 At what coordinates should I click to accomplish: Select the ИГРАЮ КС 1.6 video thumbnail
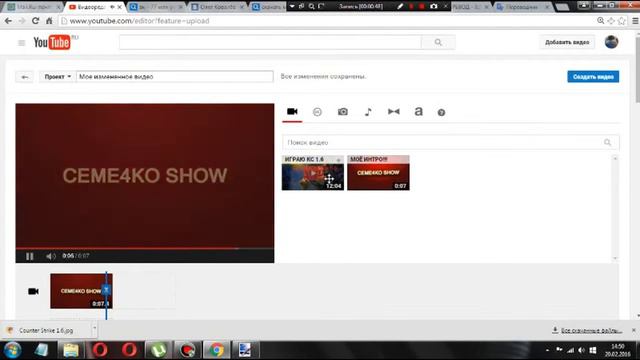pos(313,173)
